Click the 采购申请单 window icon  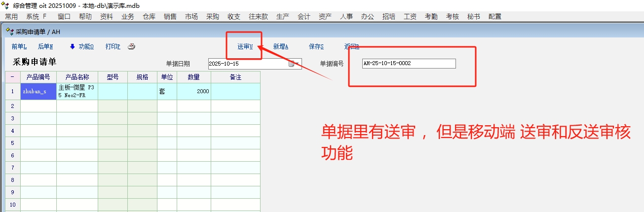(x=9, y=32)
